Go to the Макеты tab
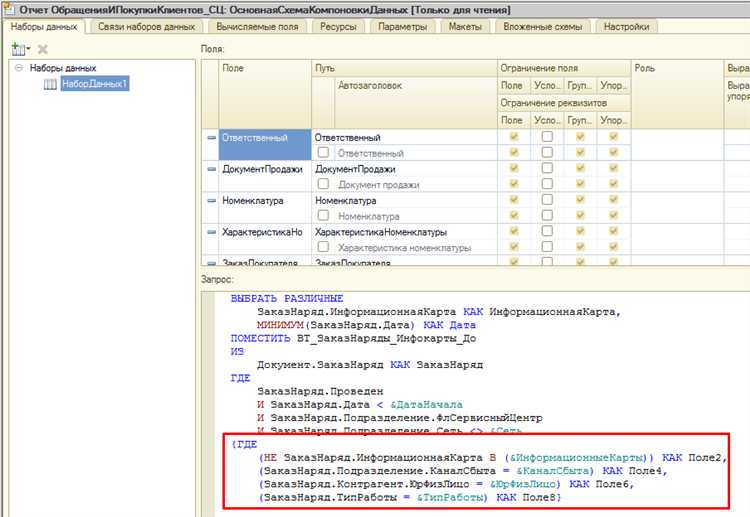Screen dimensions: 750x517 coord(465,27)
